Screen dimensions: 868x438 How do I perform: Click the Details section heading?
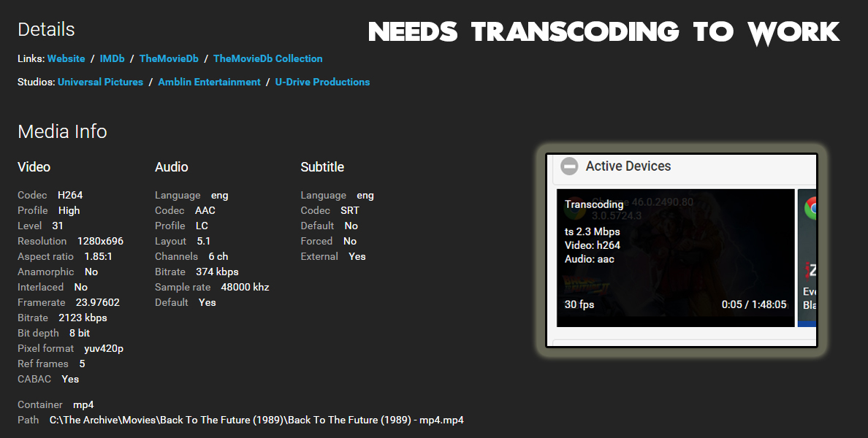45,30
